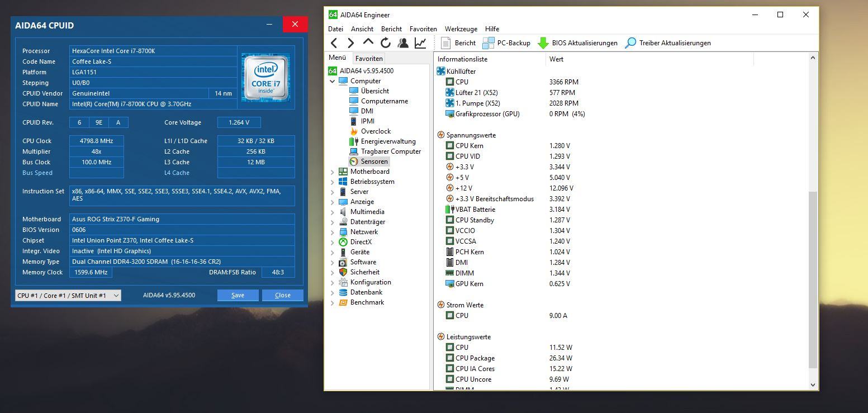Click the scroll down arrow of sensor list
Image resolution: width=868 pixels, height=413 pixels.
(x=813, y=384)
